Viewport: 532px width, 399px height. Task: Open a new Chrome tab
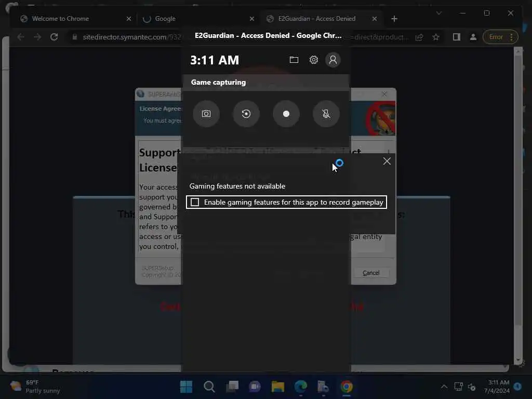point(394,19)
